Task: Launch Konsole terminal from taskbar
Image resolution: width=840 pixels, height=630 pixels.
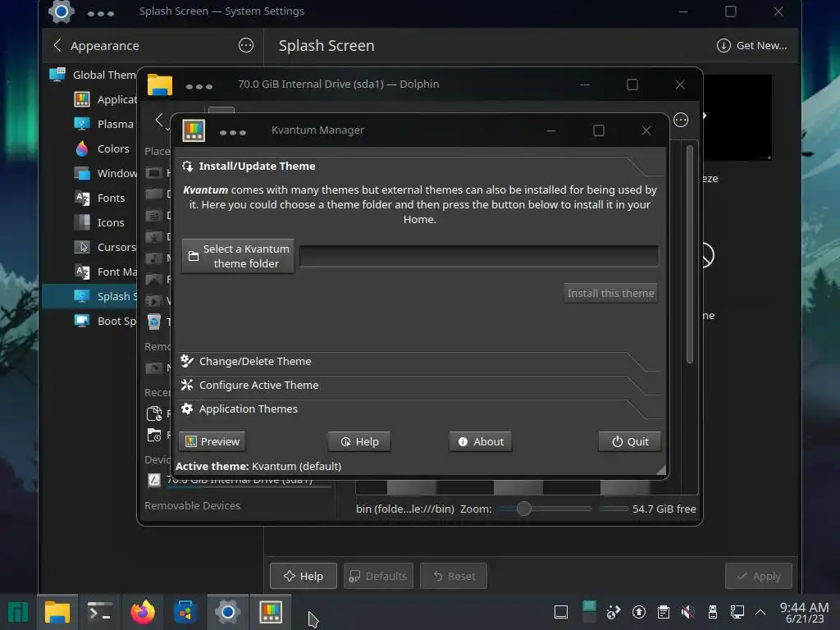Action: [99, 612]
